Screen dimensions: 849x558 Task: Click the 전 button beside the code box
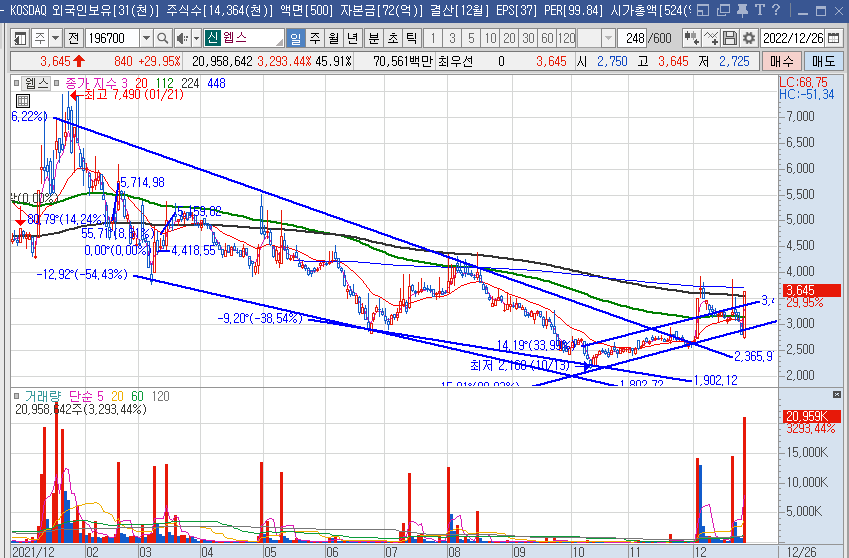(74, 38)
